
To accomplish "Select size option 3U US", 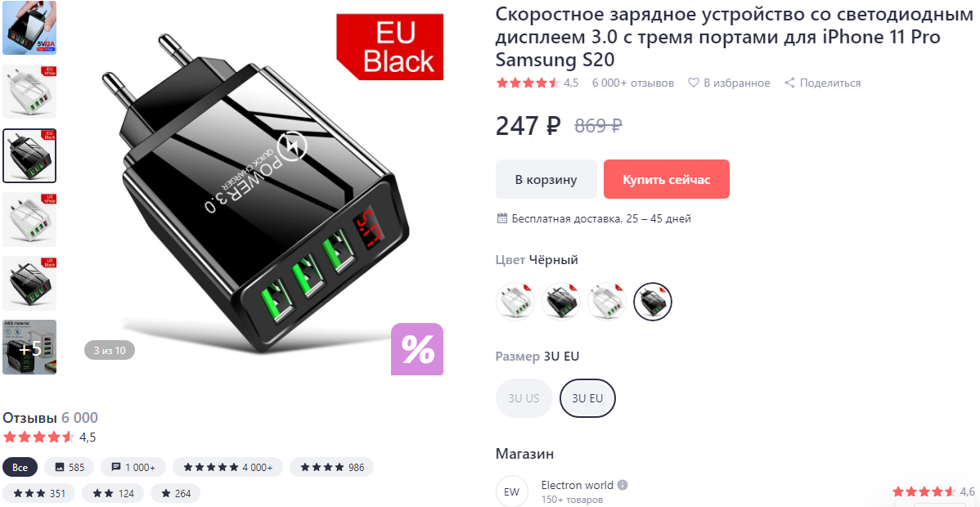I will click(524, 398).
